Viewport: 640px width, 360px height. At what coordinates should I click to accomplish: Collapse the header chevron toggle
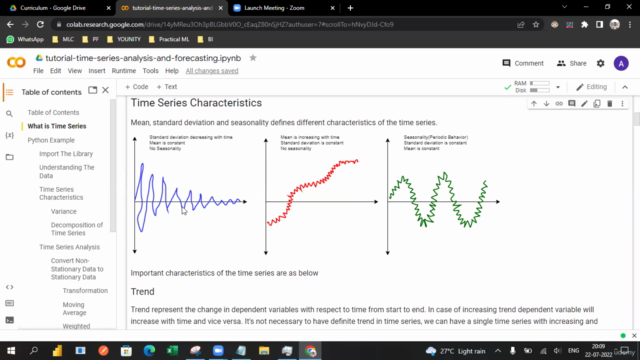625,87
